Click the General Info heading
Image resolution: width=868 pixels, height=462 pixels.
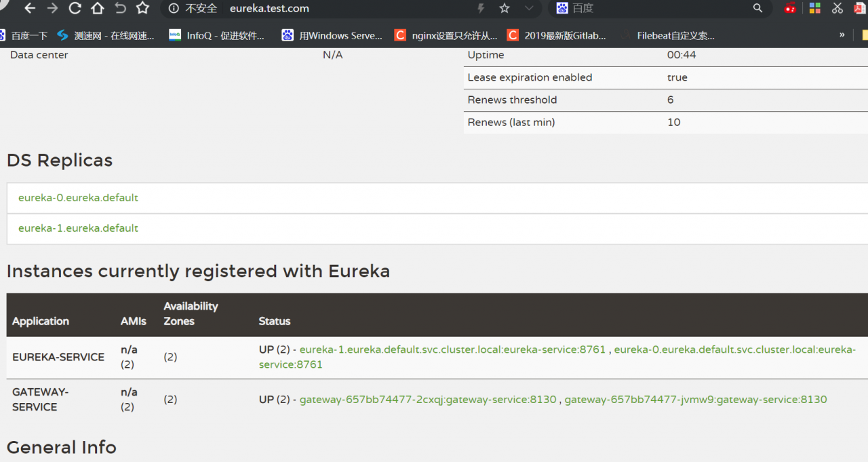62,447
